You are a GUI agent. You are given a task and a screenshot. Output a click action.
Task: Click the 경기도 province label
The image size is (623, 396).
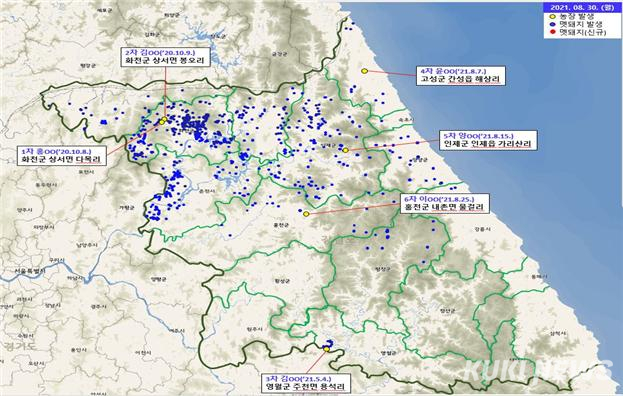point(20,345)
